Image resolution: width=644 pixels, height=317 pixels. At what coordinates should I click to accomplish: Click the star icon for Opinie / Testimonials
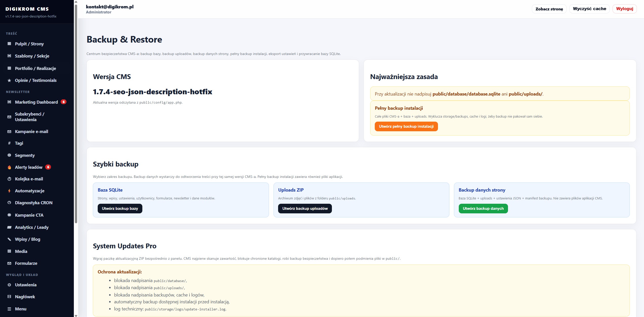pyautogui.click(x=9, y=80)
